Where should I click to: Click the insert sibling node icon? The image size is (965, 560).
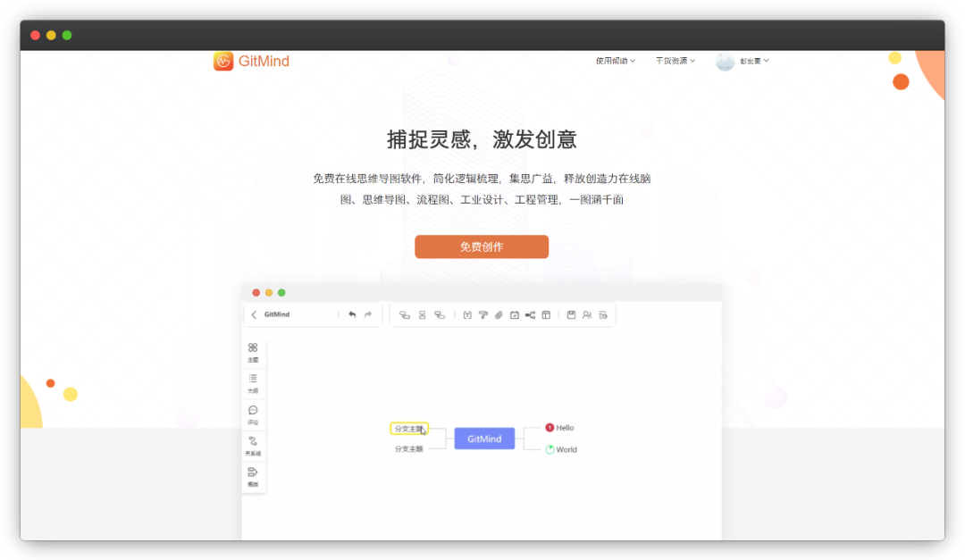click(422, 315)
